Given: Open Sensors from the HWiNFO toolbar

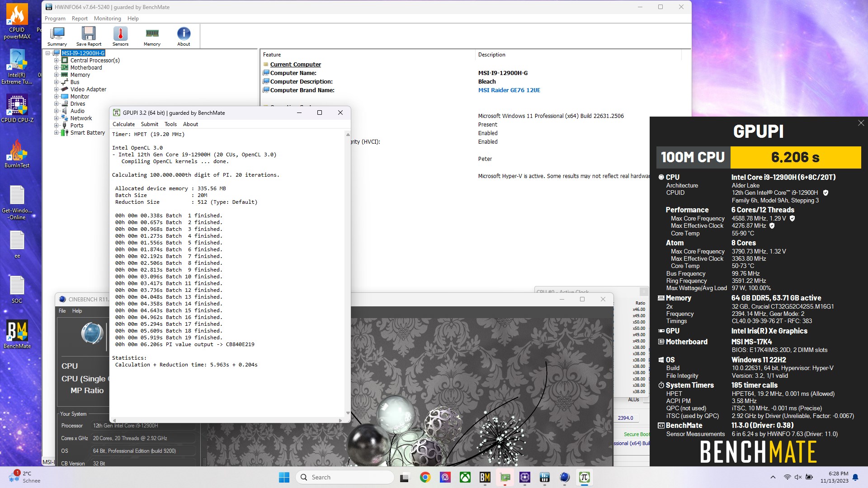Looking at the screenshot, I should (120, 36).
